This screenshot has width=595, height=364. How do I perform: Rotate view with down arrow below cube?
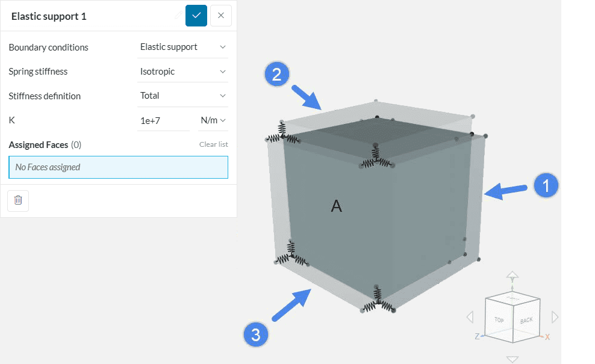512,359
